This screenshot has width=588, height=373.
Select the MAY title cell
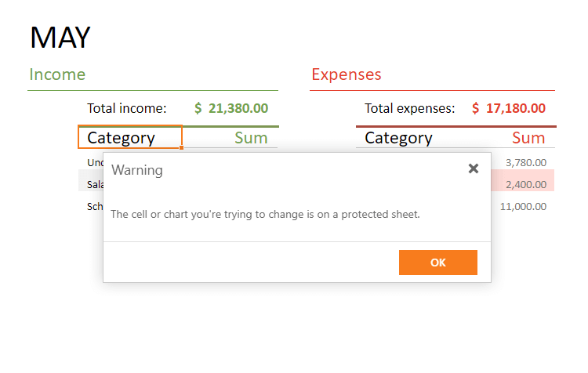click(60, 37)
